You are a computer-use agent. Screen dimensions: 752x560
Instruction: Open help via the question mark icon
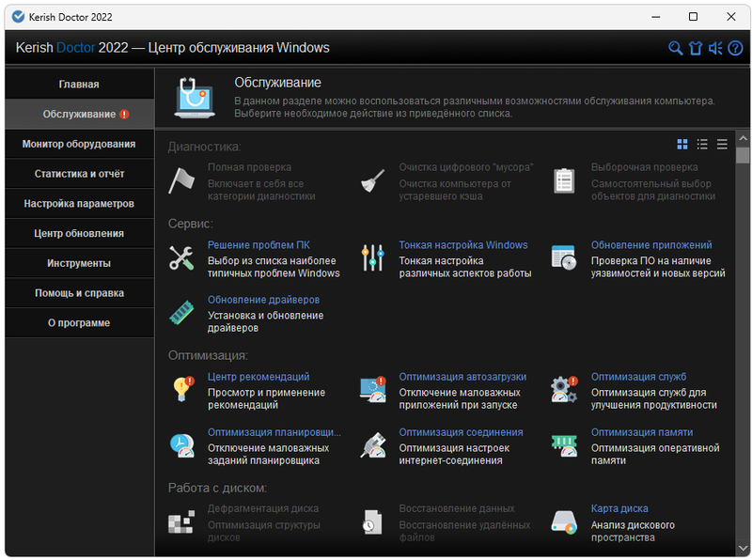click(x=735, y=48)
